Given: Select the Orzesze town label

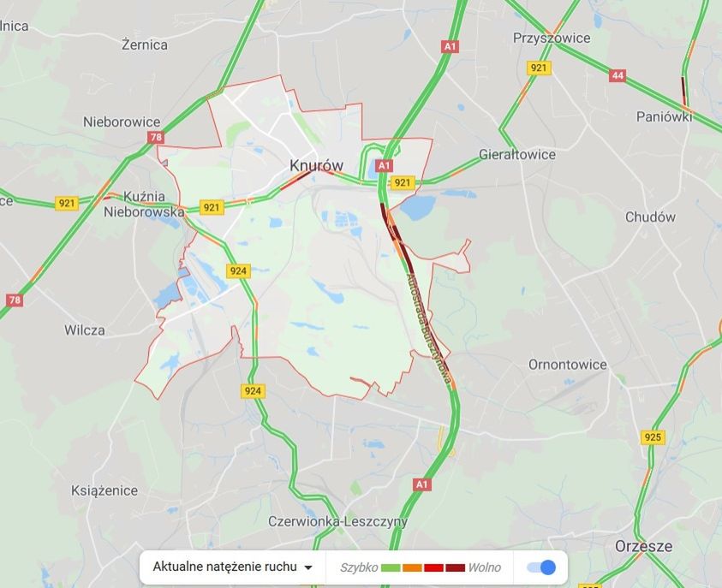Looking at the screenshot, I should click(x=644, y=546).
